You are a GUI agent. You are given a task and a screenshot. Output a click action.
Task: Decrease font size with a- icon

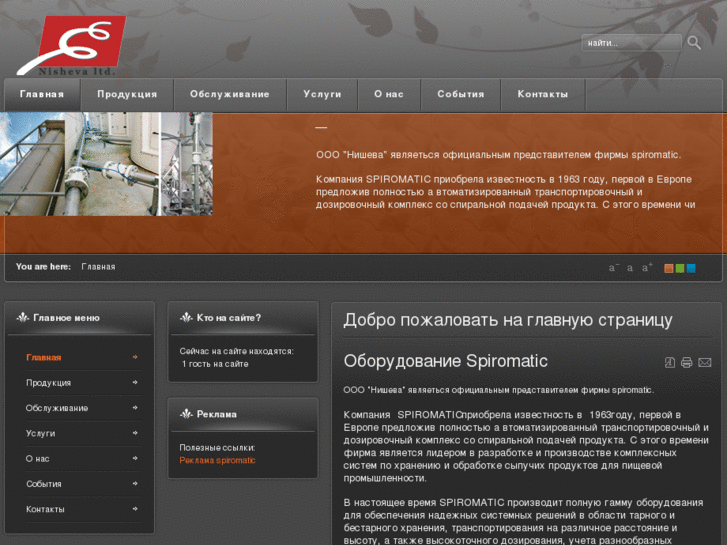click(x=613, y=268)
